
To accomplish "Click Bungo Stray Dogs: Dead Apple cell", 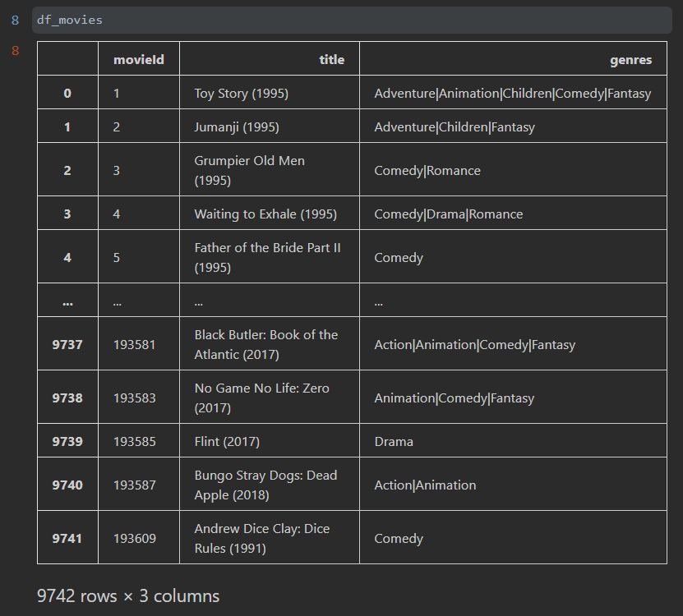I will click(x=270, y=484).
